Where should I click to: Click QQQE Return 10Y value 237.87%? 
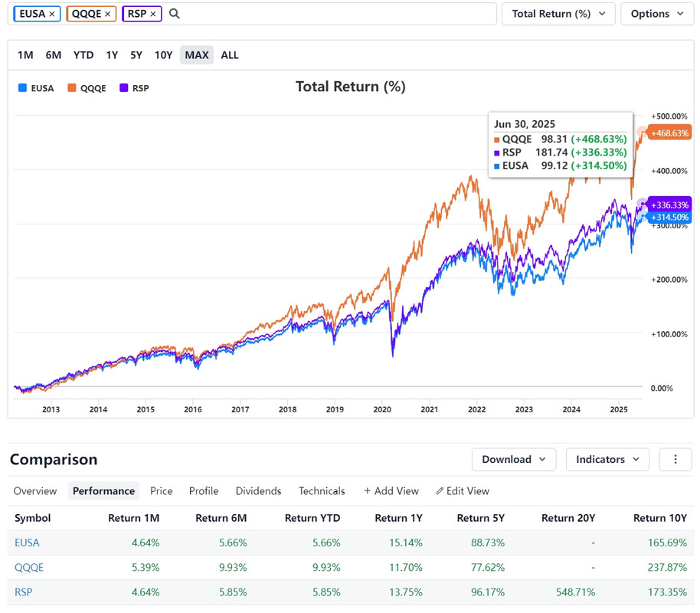667,568
